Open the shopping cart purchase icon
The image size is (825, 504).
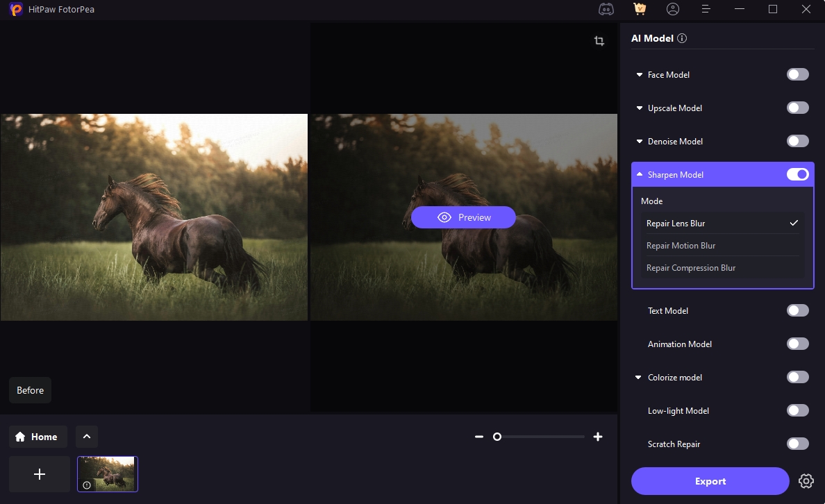(x=640, y=9)
